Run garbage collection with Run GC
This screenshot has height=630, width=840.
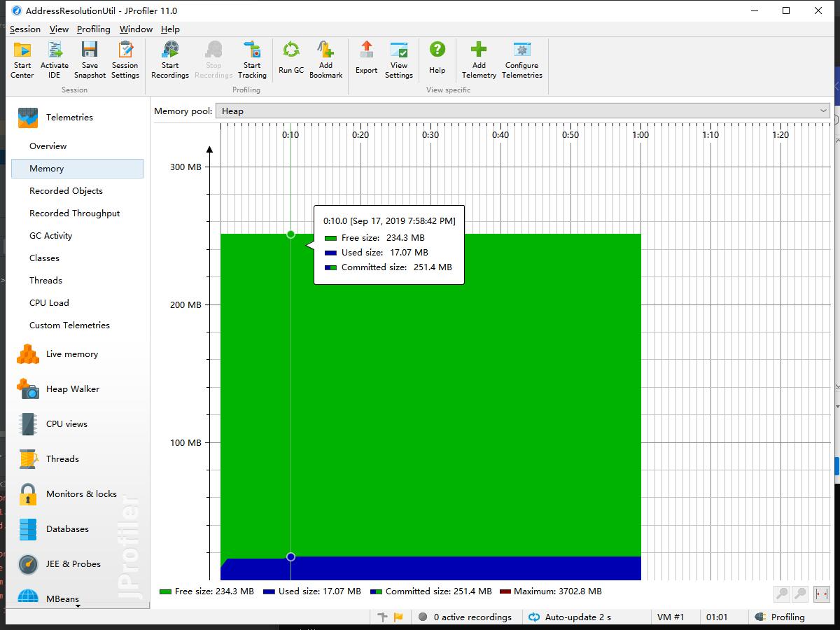coord(291,59)
